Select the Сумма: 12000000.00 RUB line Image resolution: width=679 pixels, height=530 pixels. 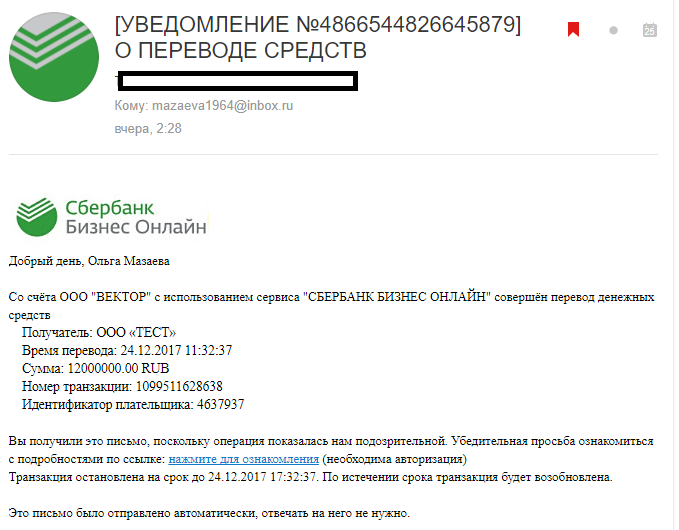tap(95, 368)
